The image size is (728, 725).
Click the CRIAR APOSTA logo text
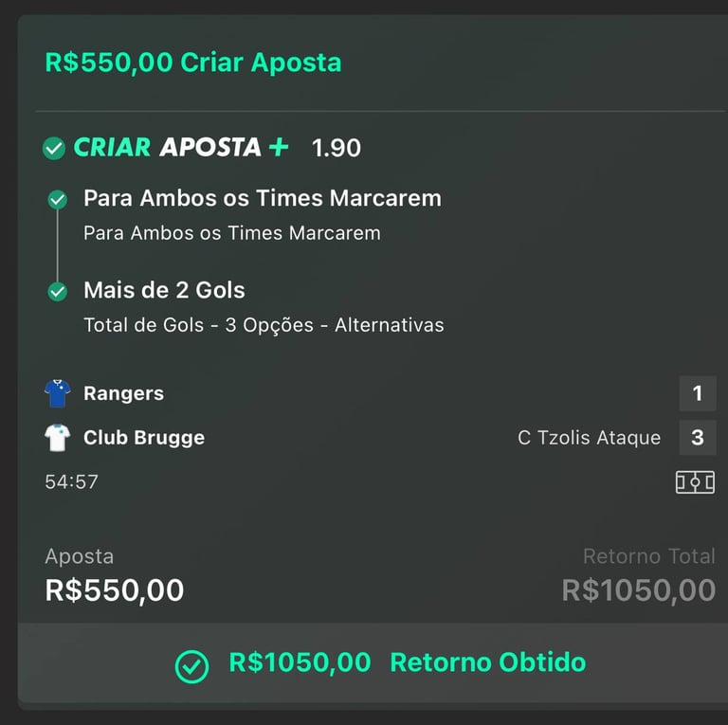168,147
